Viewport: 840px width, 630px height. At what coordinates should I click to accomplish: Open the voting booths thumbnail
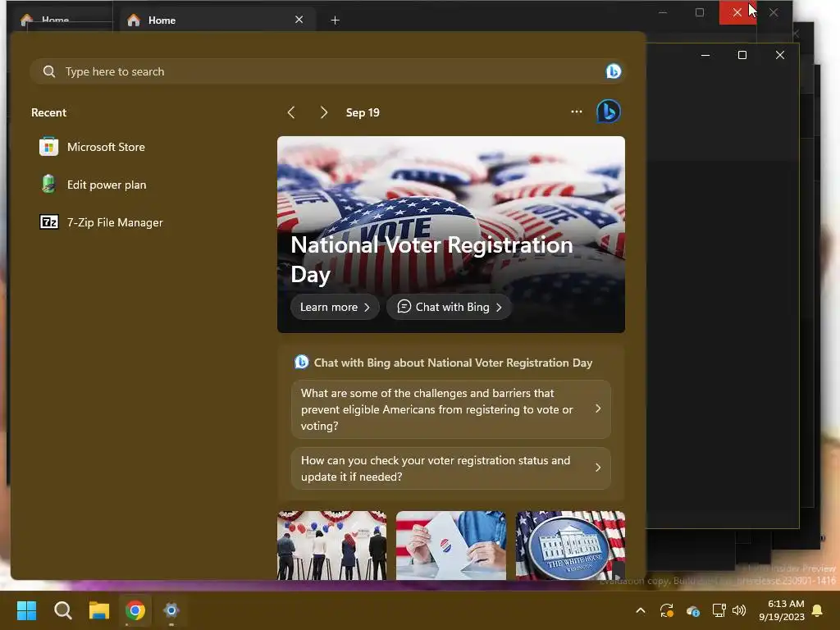[331, 546]
